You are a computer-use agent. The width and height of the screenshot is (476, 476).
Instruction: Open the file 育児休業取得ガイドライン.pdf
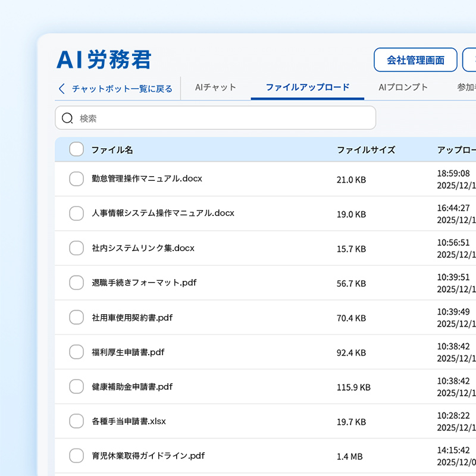point(148,456)
